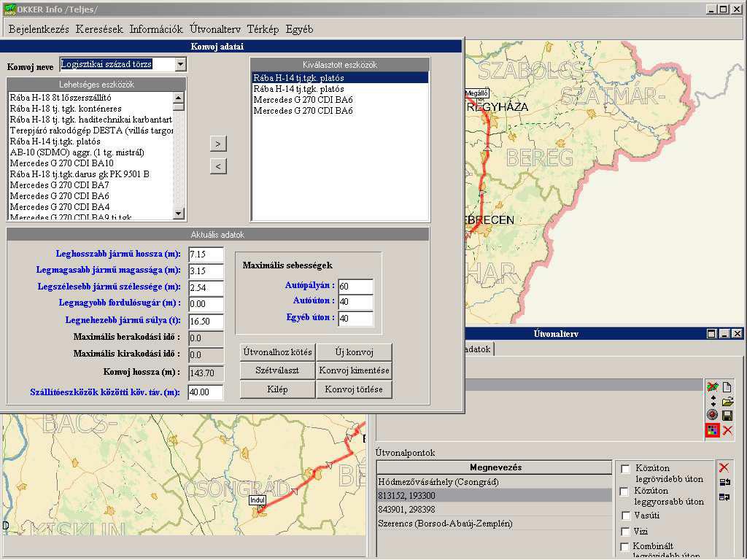Click the Konvoj törlése button
Image resolution: width=747 pixels, height=560 pixels.
(354, 389)
